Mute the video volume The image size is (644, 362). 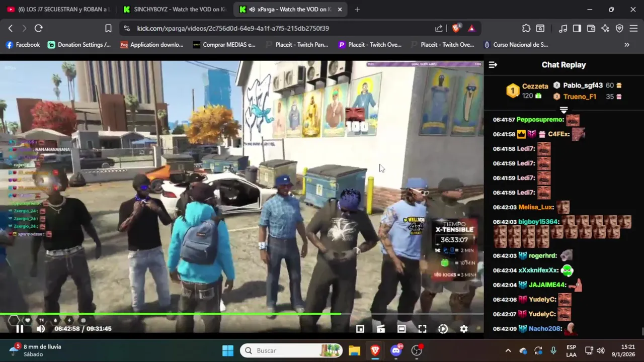click(x=41, y=329)
